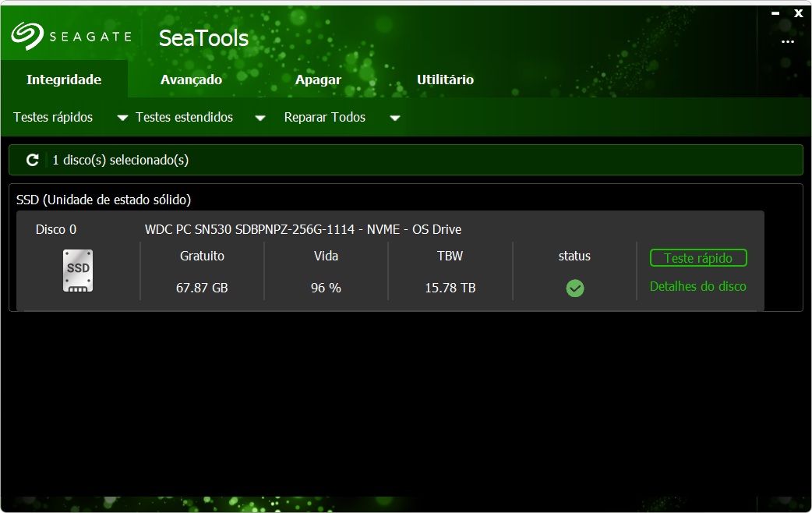Click the TBW 15.78 TB value

tap(450, 288)
